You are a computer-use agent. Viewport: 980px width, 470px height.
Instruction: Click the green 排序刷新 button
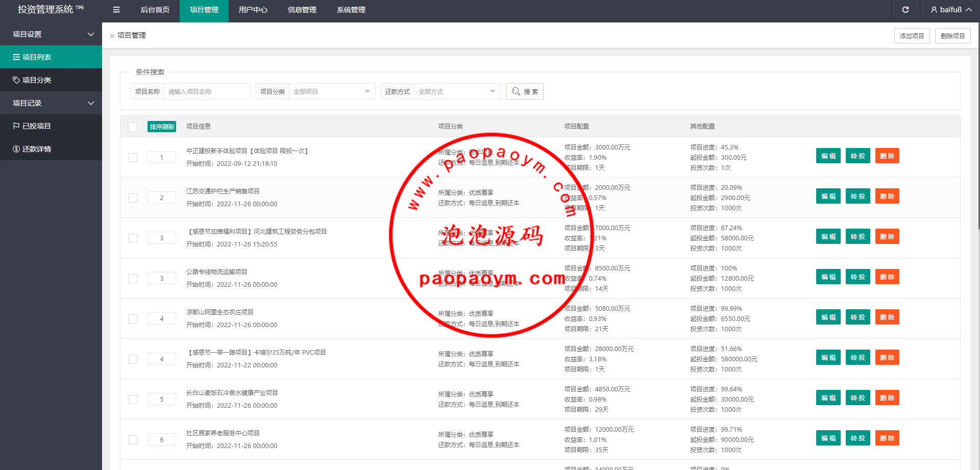pyautogui.click(x=162, y=127)
